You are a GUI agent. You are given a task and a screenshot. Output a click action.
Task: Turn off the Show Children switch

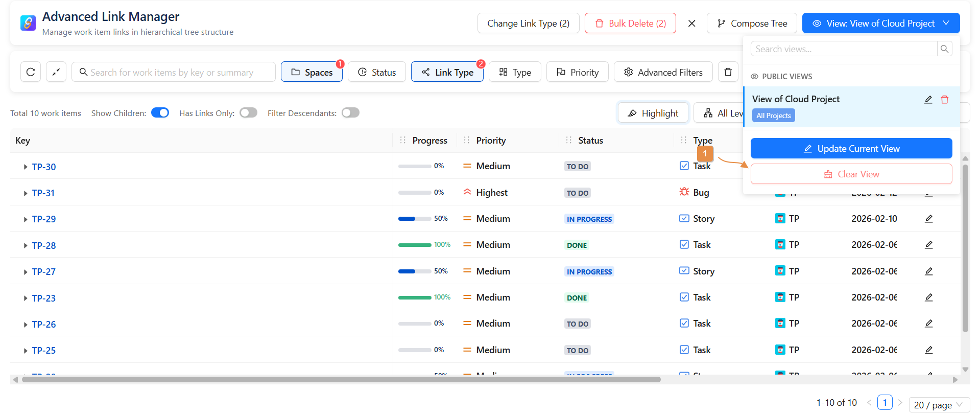coord(160,113)
